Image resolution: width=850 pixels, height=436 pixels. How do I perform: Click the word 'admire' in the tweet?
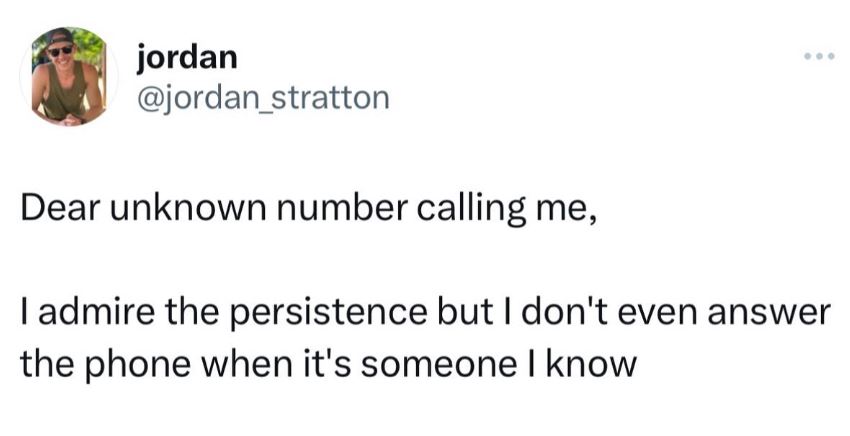coord(88,313)
